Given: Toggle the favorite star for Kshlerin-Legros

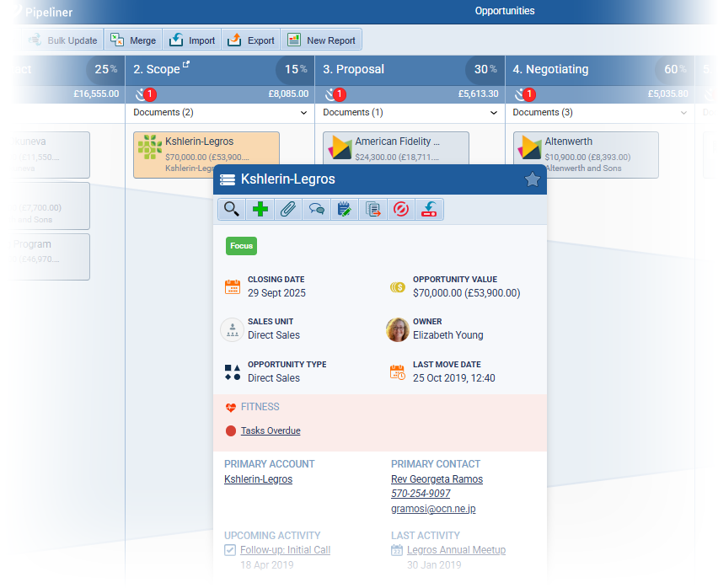Looking at the screenshot, I should pos(532,179).
